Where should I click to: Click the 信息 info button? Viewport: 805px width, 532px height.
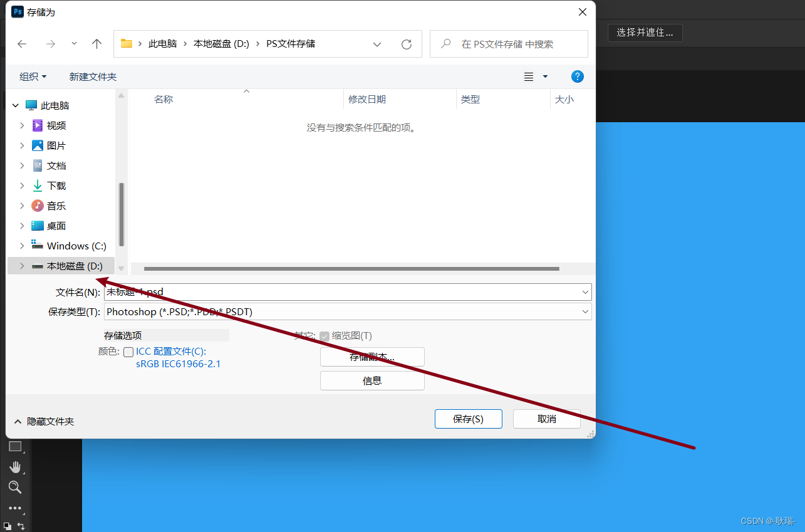[372, 380]
